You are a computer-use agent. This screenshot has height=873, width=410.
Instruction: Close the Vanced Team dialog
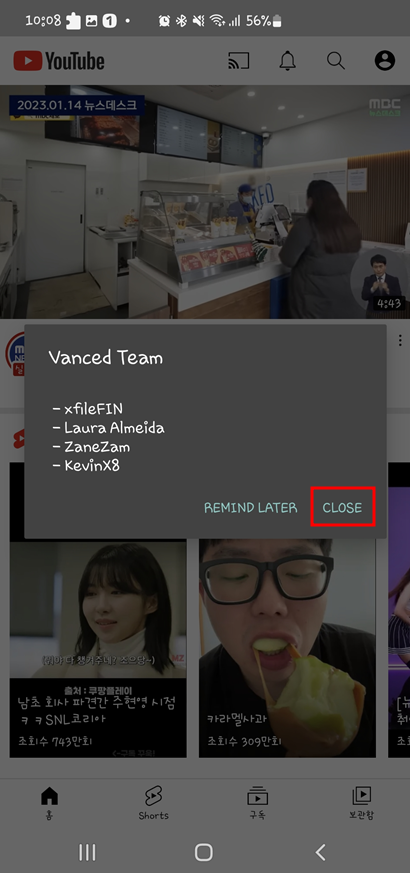click(343, 507)
